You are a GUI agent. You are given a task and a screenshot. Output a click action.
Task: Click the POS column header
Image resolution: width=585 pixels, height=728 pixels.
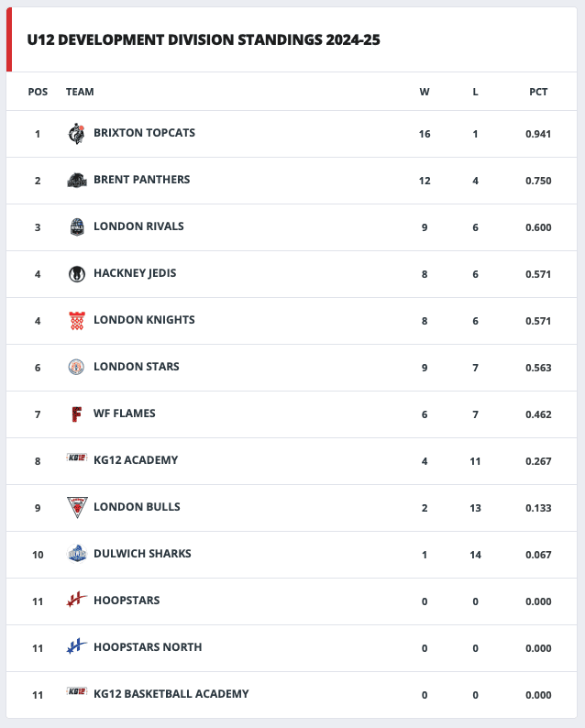38,92
